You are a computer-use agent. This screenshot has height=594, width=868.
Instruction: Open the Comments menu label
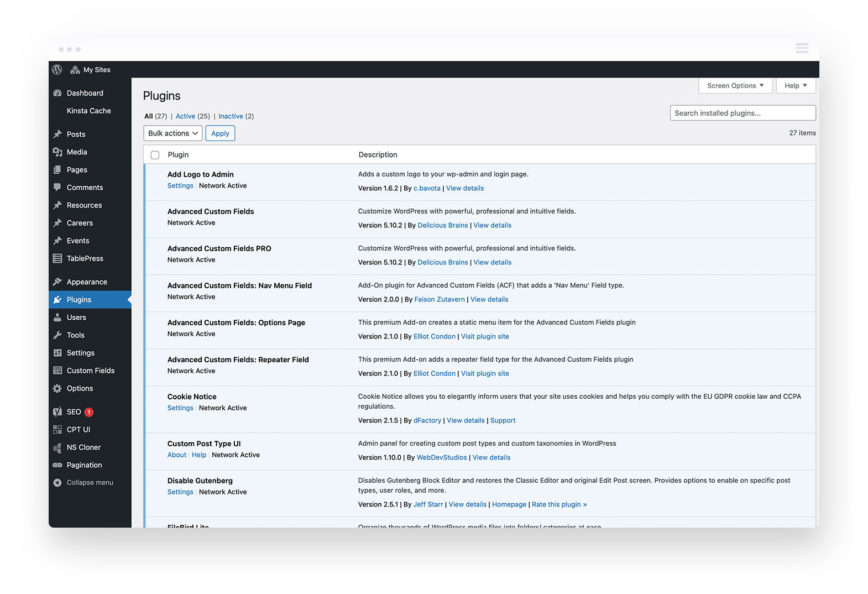(x=85, y=187)
